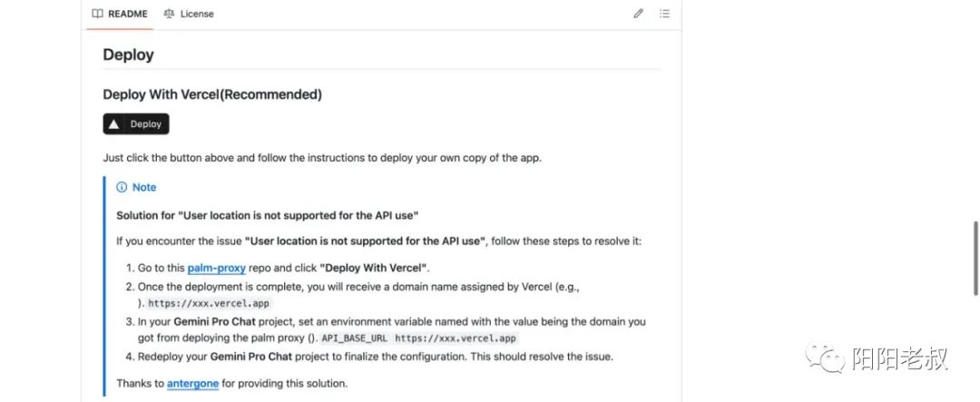Click the scale icon beside License

[x=169, y=14]
